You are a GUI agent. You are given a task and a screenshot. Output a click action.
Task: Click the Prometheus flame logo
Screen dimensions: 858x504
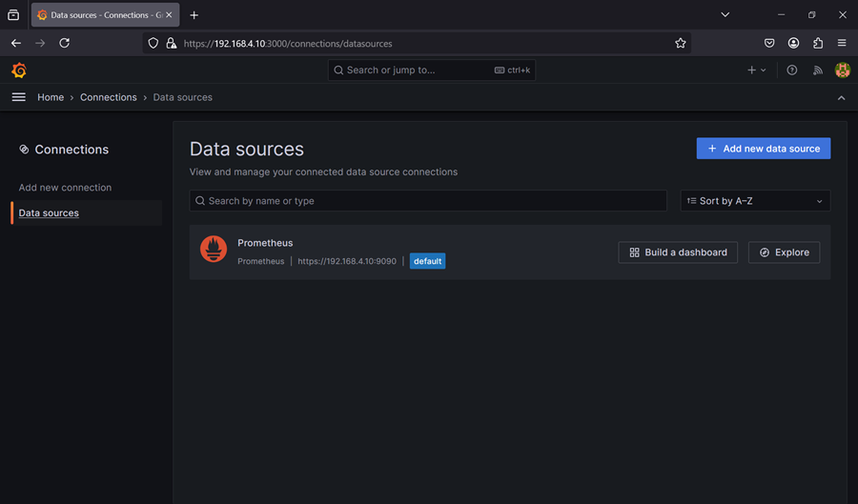click(x=214, y=250)
